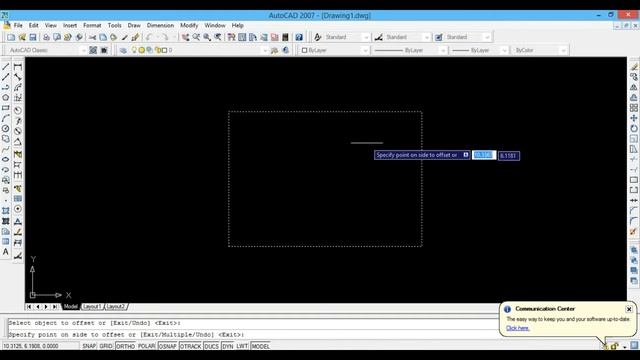Select the Spline draw tool
Screen dimensions: 640x360
click(6, 149)
